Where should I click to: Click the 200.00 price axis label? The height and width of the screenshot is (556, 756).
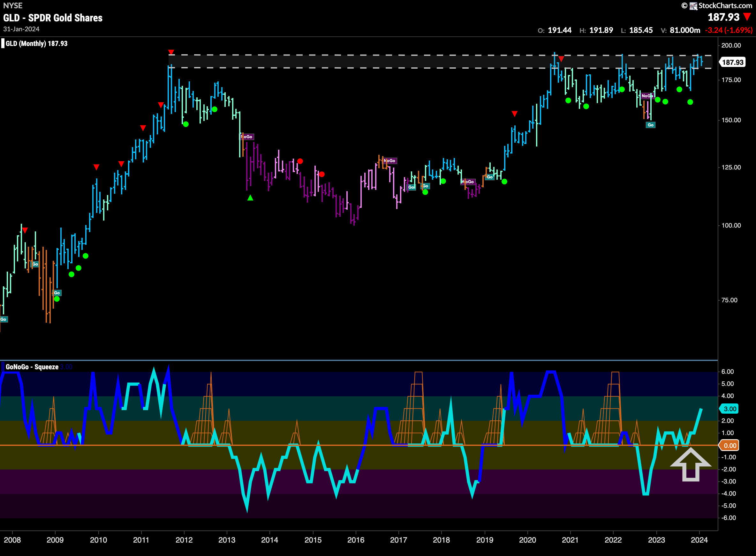click(x=731, y=45)
